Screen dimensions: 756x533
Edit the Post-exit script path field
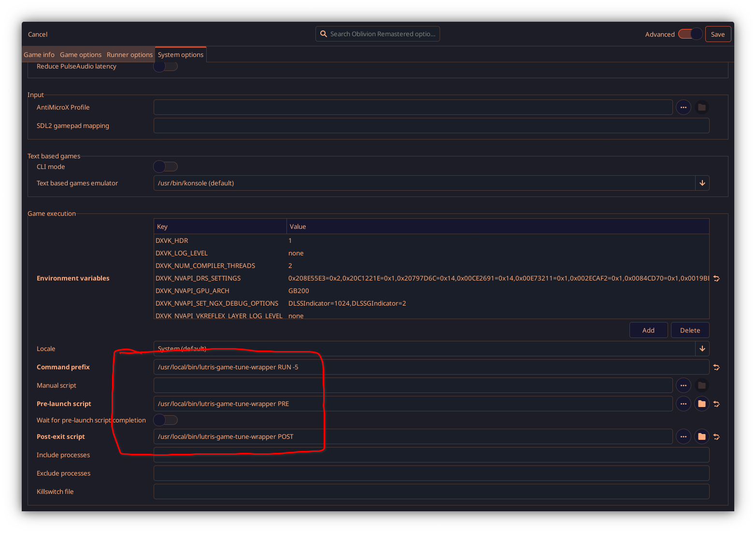[413, 436]
